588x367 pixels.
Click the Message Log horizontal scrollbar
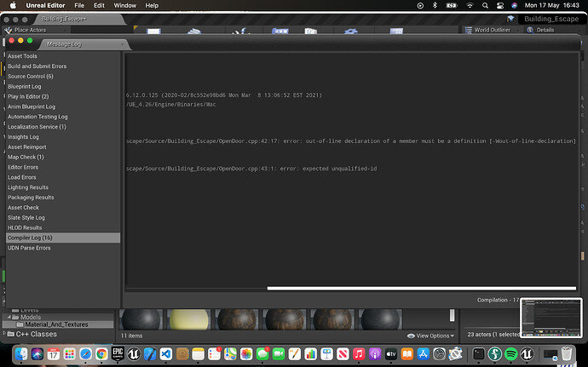[422, 289]
